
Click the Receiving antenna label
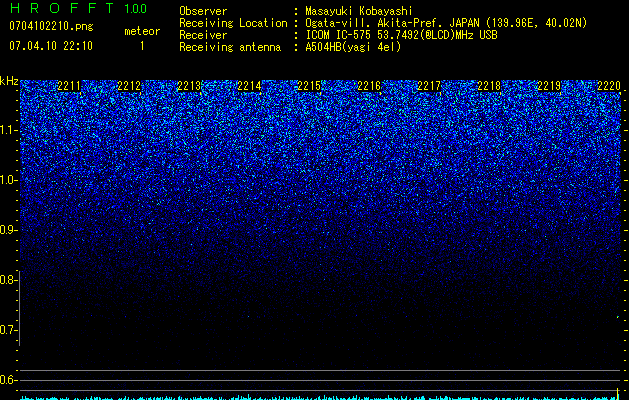tap(230, 47)
